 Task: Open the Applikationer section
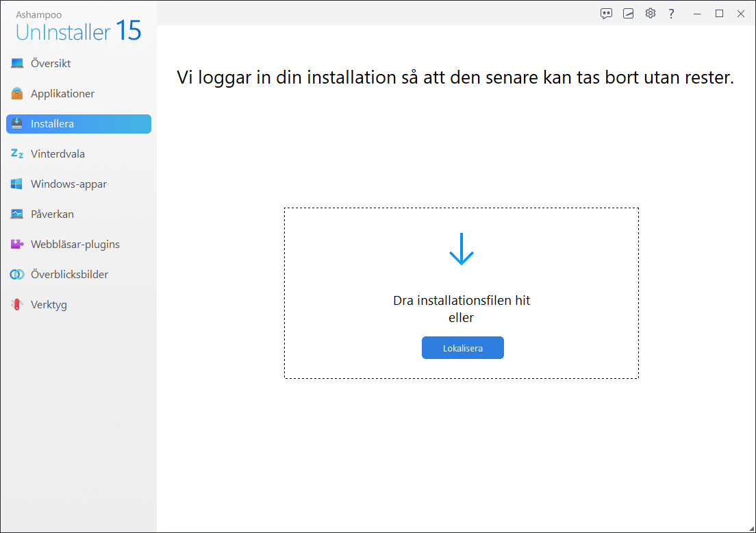[79, 94]
